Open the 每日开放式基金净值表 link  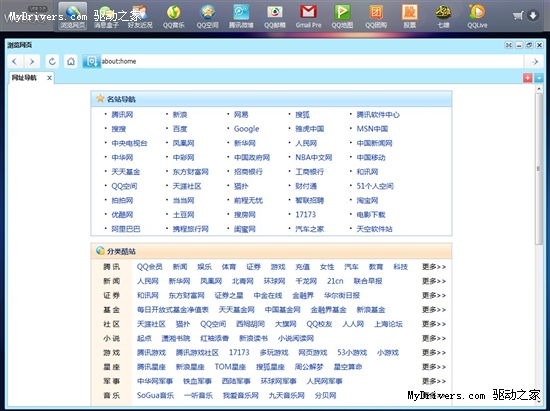click(x=173, y=310)
